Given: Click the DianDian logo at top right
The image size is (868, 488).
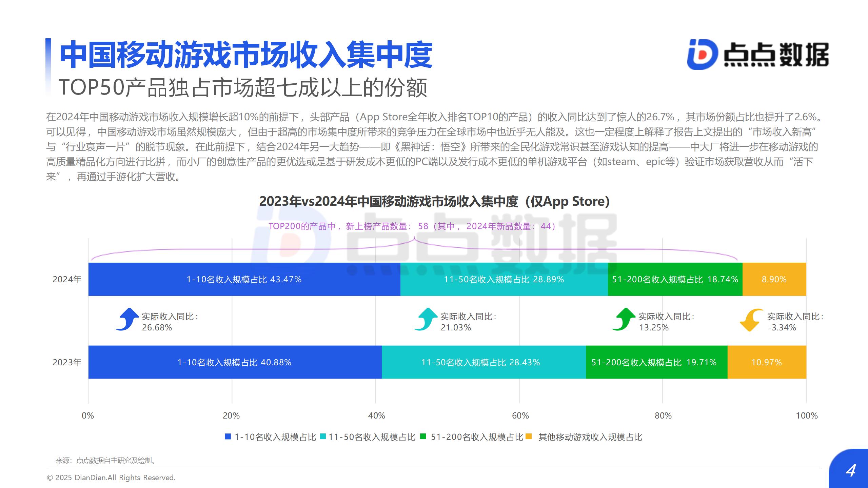Looking at the screenshot, I should pos(757,55).
